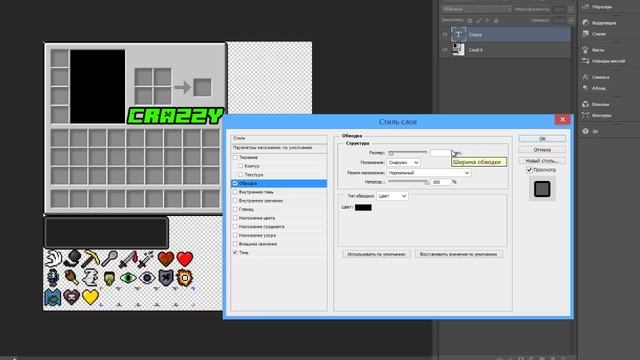Click the text layer T thumbnail

458,34
